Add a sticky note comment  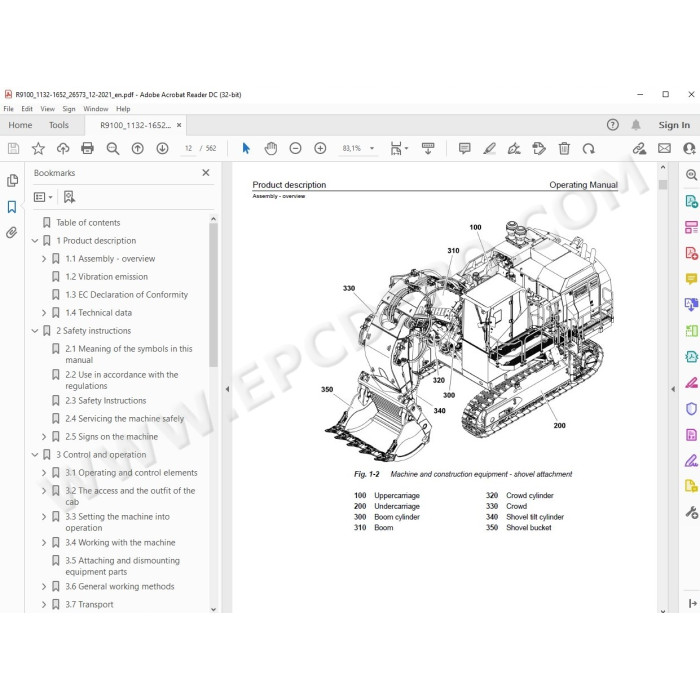[x=464, y=148]
